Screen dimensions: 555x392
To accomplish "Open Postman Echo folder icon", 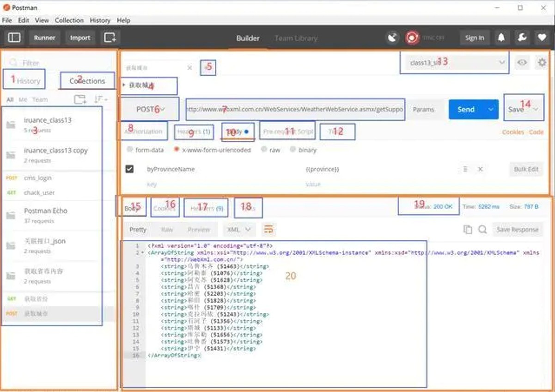I will tap(11, 215).
